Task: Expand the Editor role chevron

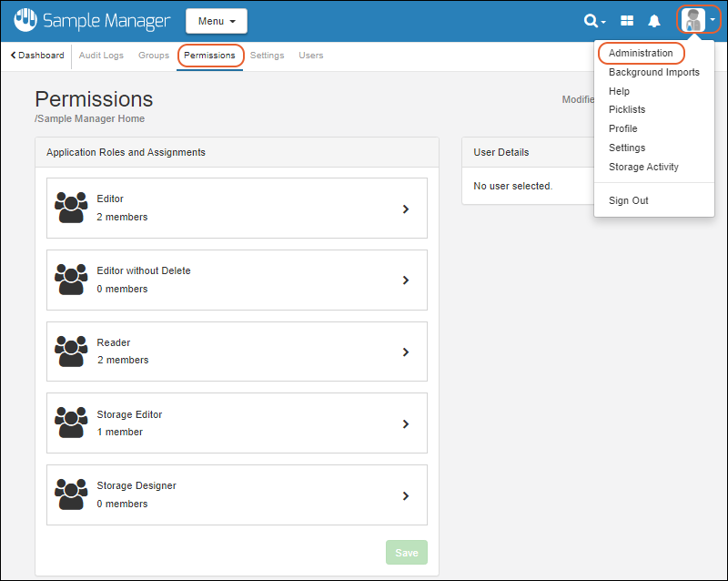Action: coord(406,209)
